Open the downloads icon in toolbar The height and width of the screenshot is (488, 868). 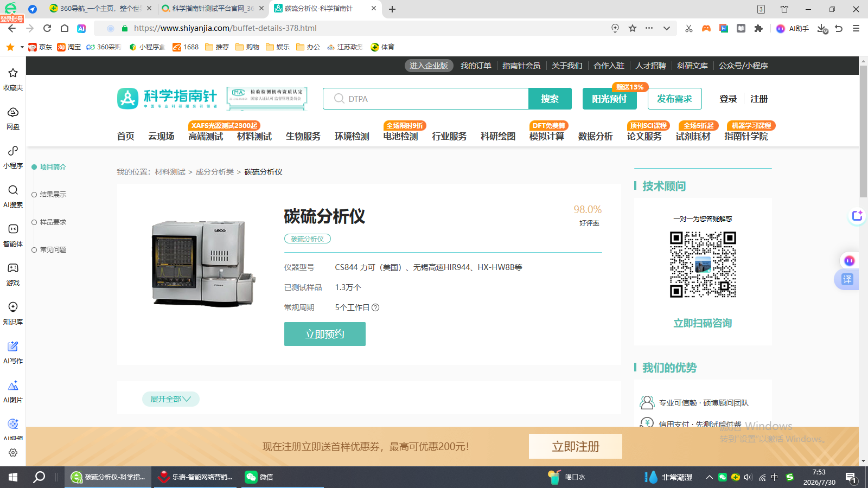(x=822, y=28)
